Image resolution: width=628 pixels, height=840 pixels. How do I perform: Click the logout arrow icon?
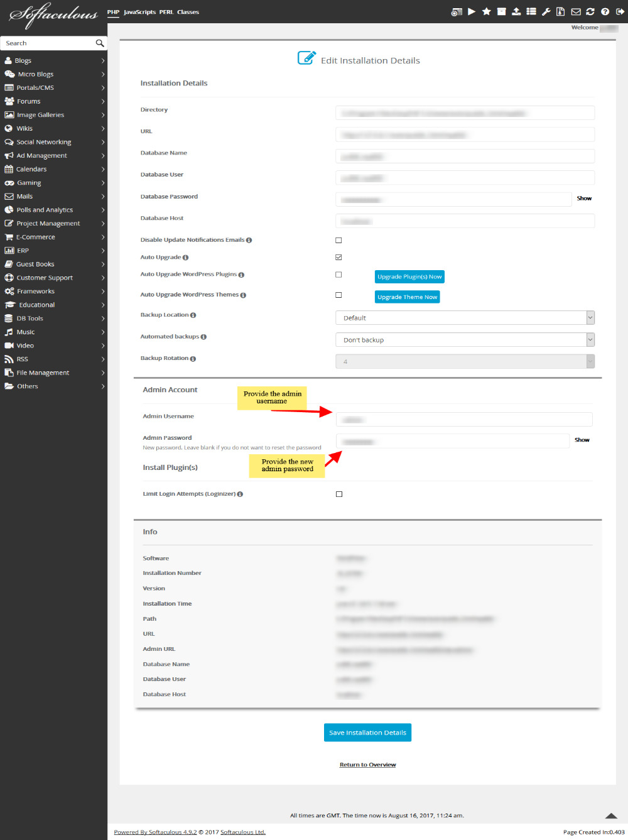click(620, 12)
